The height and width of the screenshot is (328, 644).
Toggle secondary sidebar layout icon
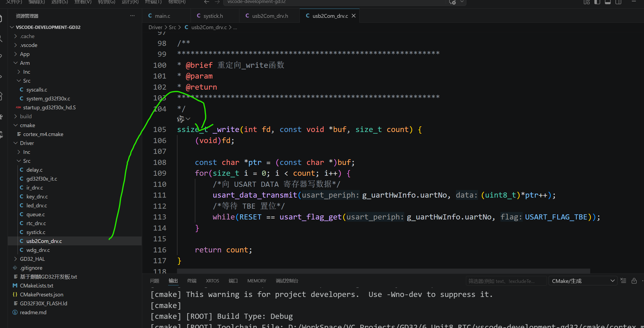tap(618, 2)
